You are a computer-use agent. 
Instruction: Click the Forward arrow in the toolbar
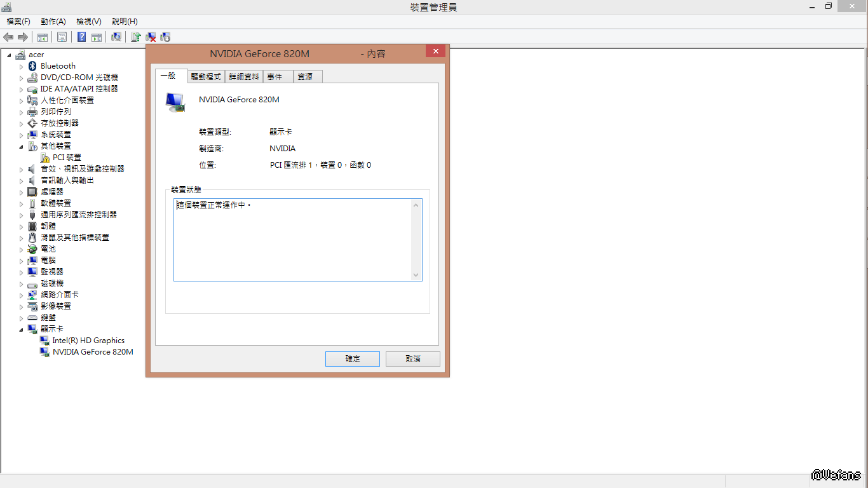point(23,37)
